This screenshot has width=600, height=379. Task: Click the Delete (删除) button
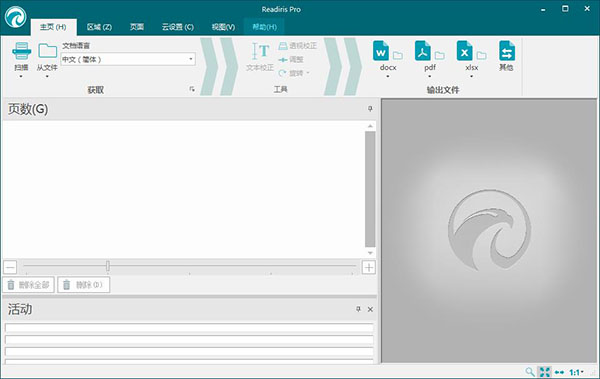pyautogui.click(x=83, y=284)
